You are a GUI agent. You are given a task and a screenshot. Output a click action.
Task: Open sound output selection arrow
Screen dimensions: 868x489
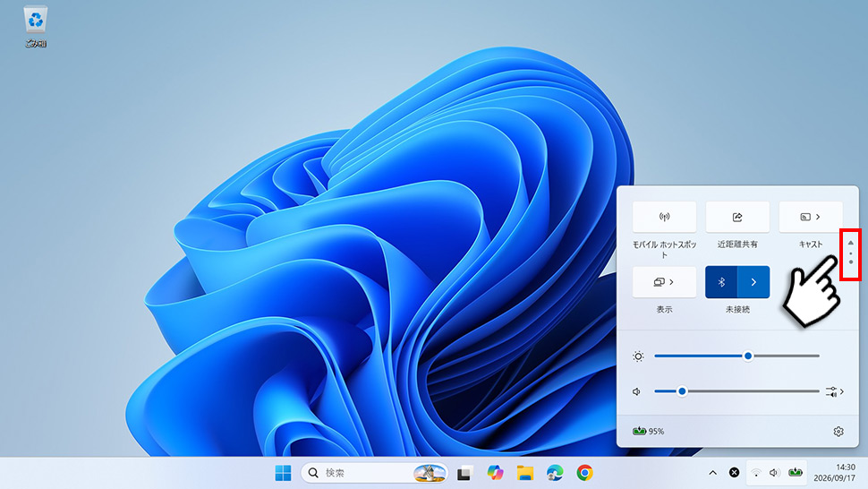click(835, 391)
